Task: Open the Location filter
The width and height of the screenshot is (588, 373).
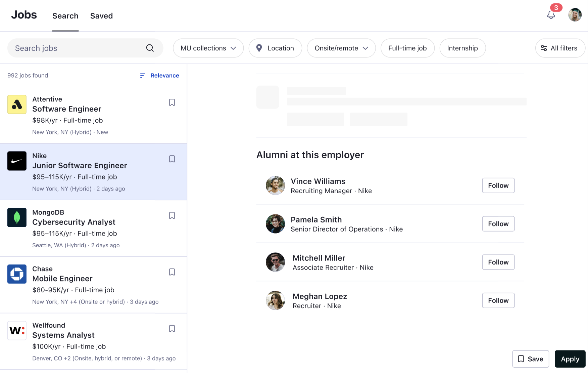Action: pos(275,48)
